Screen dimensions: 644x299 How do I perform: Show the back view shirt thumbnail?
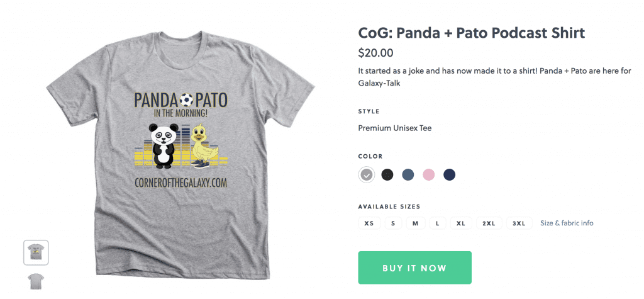pyautogui.click(x=36, y=282)
